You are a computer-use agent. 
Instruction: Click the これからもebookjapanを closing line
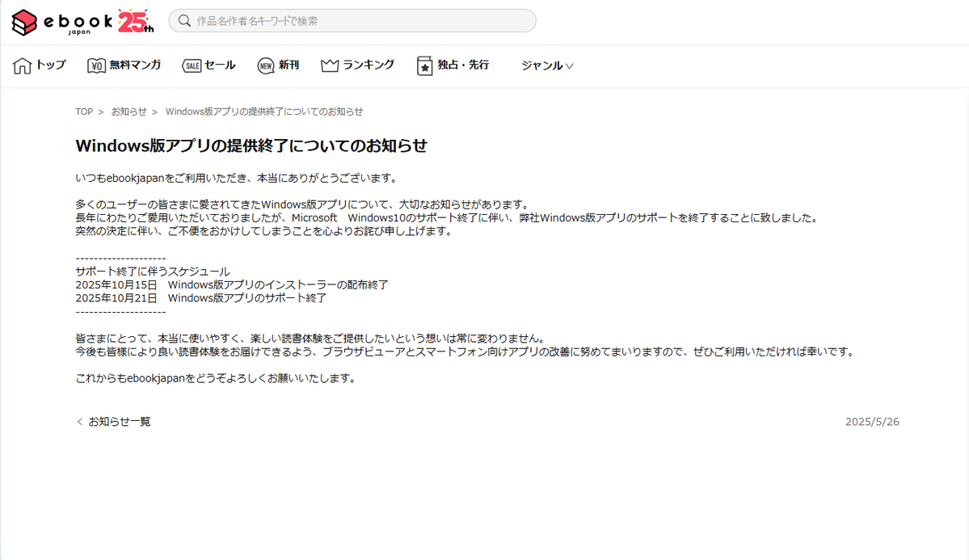(217, 378)
